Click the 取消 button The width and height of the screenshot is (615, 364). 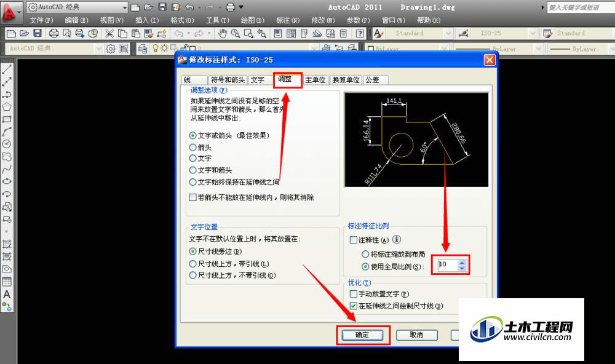click(416, 335)
